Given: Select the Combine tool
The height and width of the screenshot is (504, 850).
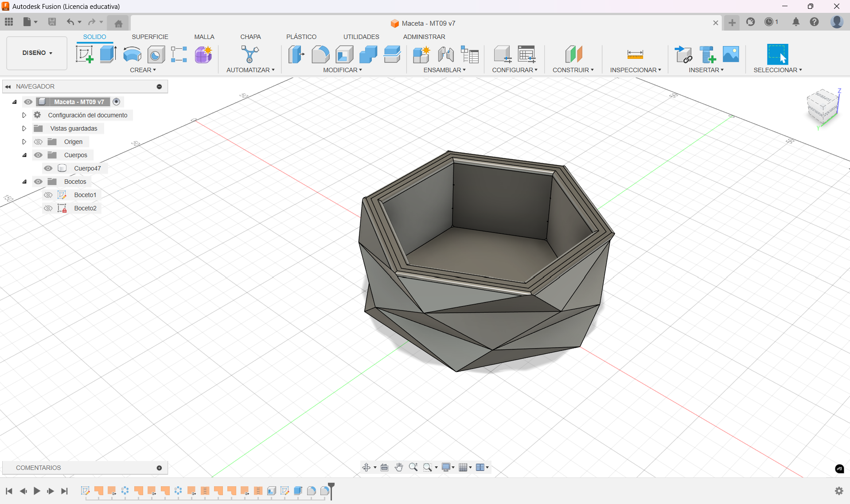Looking at the screenshot, I should (368, 54).
